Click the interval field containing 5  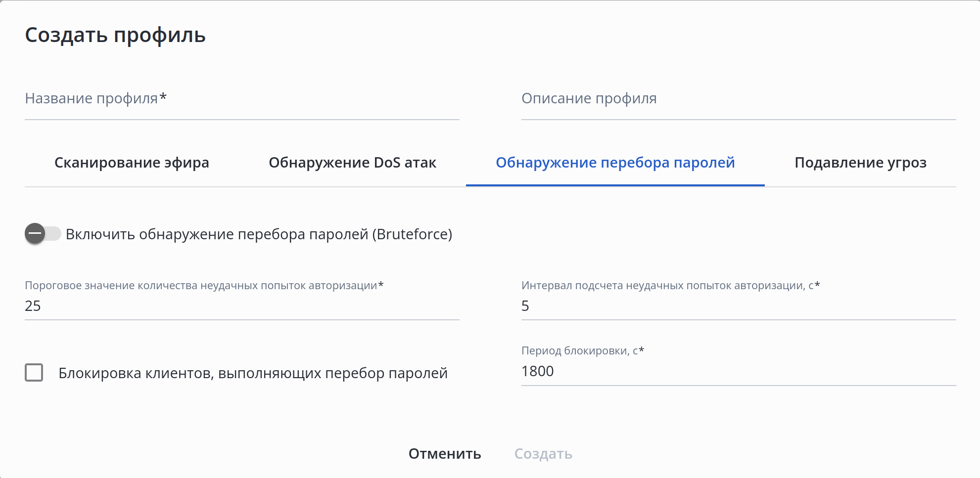[x=738, y=306]
